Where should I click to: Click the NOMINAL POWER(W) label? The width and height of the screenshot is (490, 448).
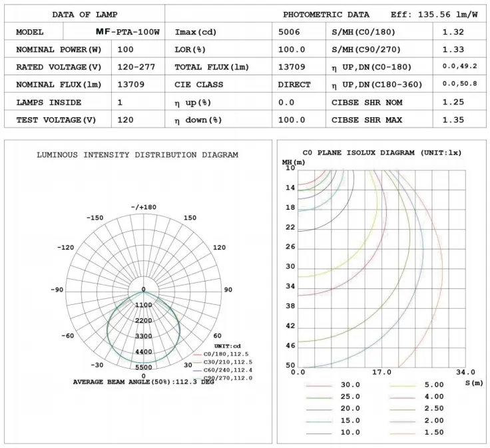(x=59, y=50)
